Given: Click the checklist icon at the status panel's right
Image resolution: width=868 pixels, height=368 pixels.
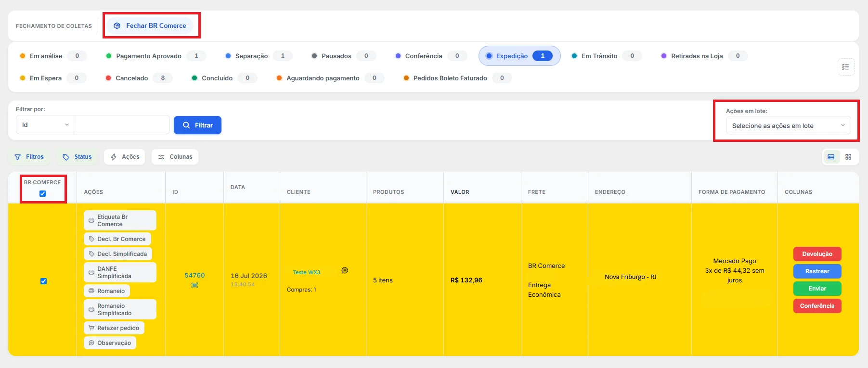Looking at the screenshot, I should [x=846, y=67].
